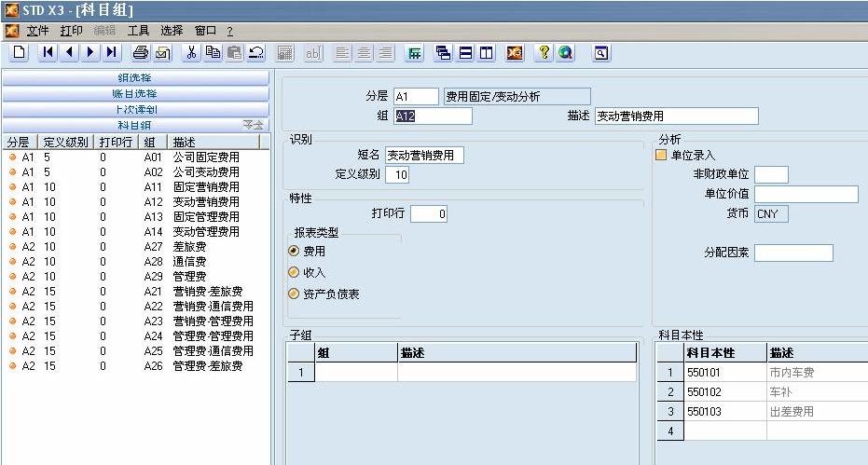Viewport: 868px width, 465px height.
Task: Jump to the first record
Action: pyautogui.click(x=48, y=53)
